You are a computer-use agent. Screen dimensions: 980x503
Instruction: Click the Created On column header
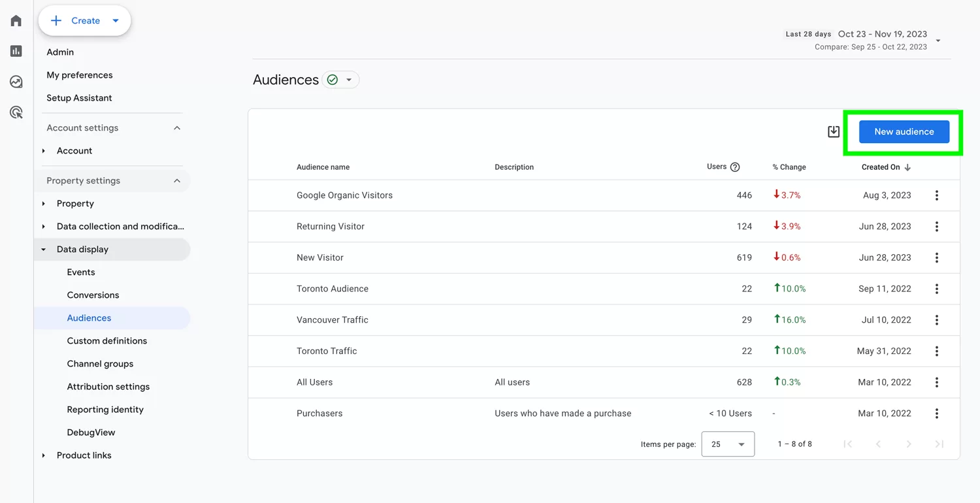pos(881,167)
